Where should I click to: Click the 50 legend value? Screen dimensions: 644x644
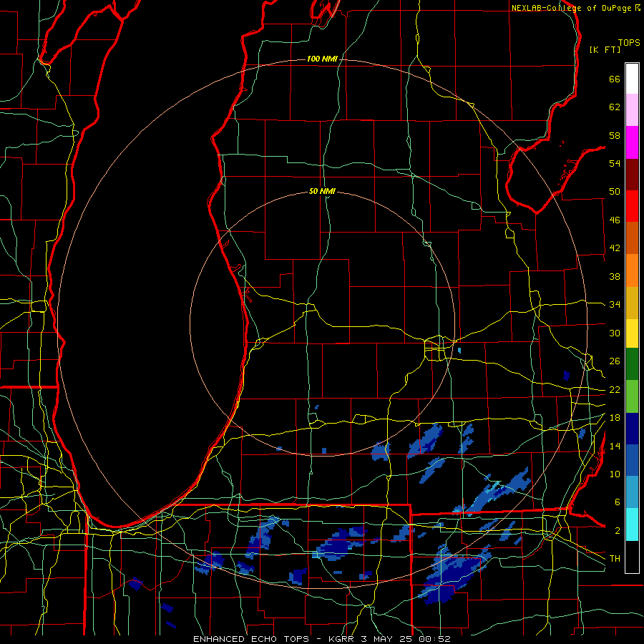pos(615,192)
